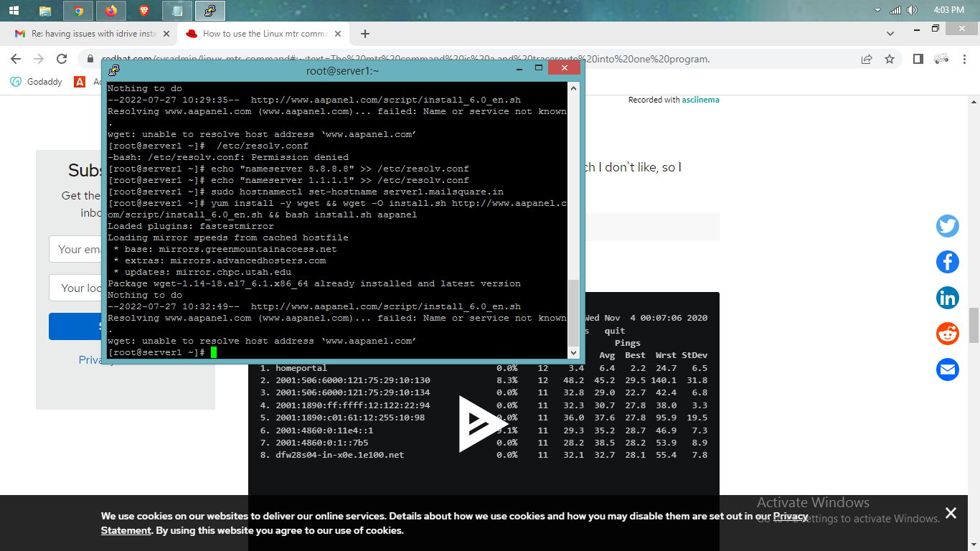View site info via the lock icon

(90, 59)
